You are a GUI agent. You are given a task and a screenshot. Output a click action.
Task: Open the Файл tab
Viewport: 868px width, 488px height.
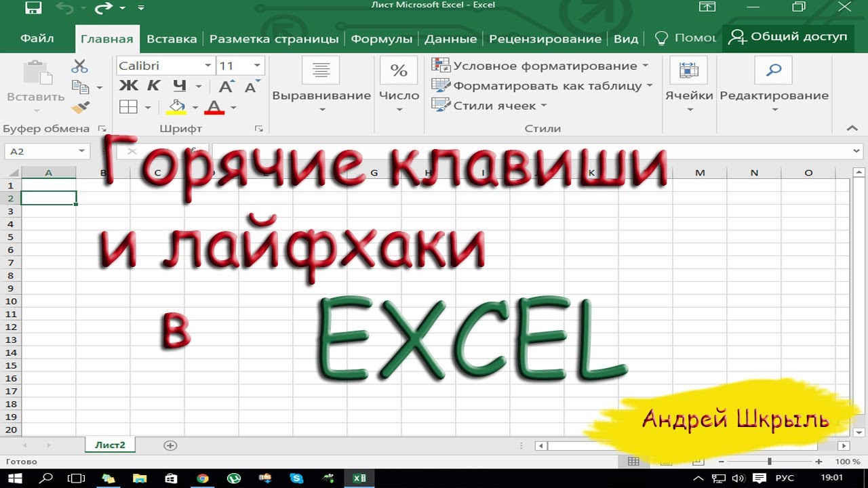[x=37, y=39]
